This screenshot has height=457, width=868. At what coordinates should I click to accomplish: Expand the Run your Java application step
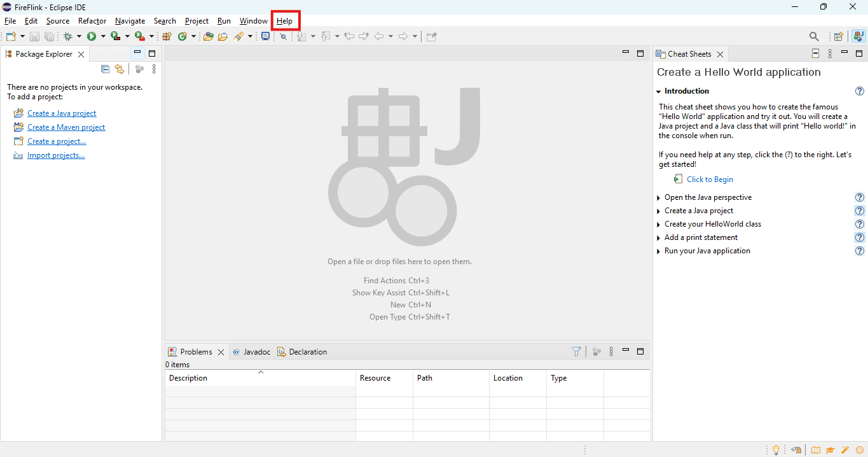659,251
